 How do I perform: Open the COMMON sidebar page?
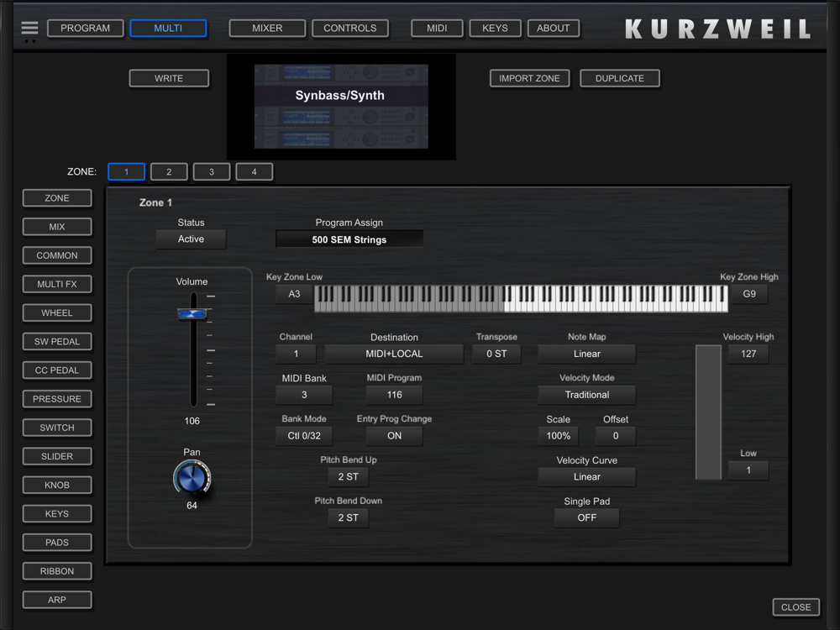[57, 255]
